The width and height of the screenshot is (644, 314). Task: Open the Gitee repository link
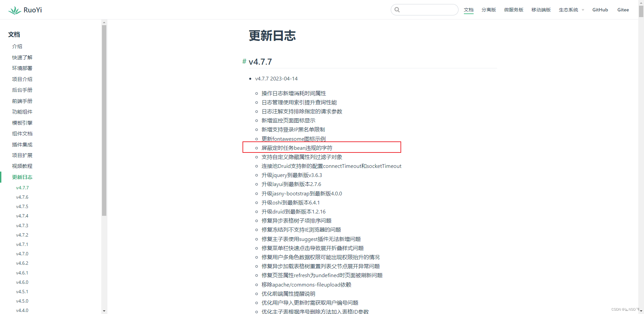[x=623, y=10]
